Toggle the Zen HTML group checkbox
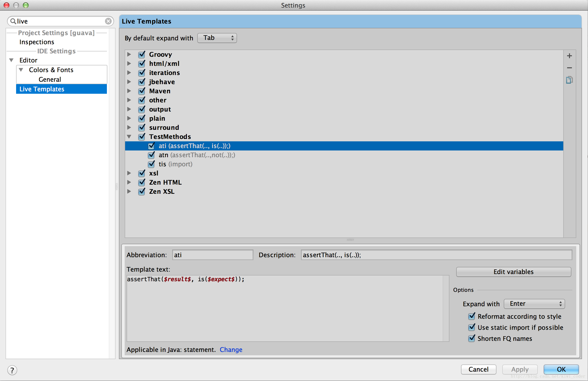The image size is (588, 381). point(142,182)
